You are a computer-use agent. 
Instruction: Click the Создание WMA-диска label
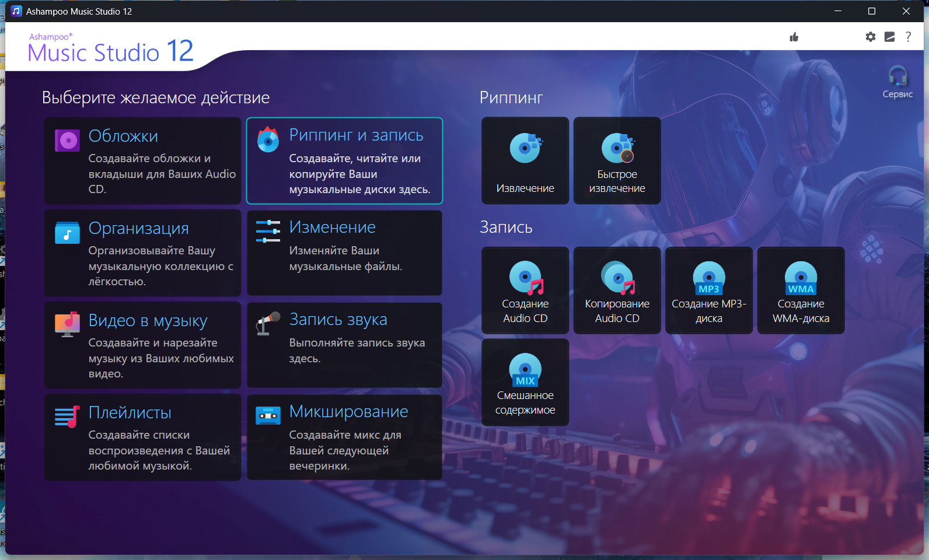(x=801, y=311)
